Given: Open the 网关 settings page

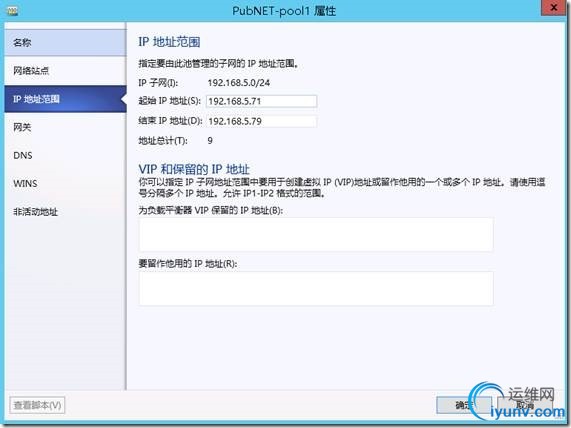Looking at the screenshot, I should coord(65,127).
